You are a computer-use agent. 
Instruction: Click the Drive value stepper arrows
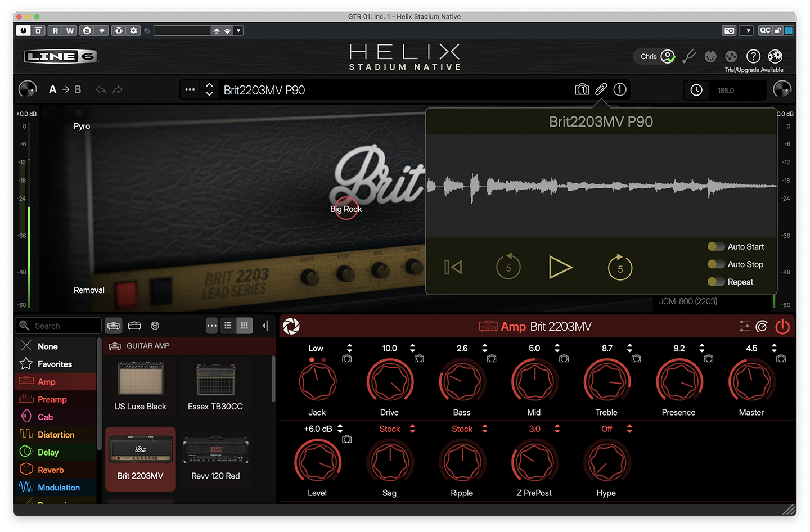(x=412, y=348)
